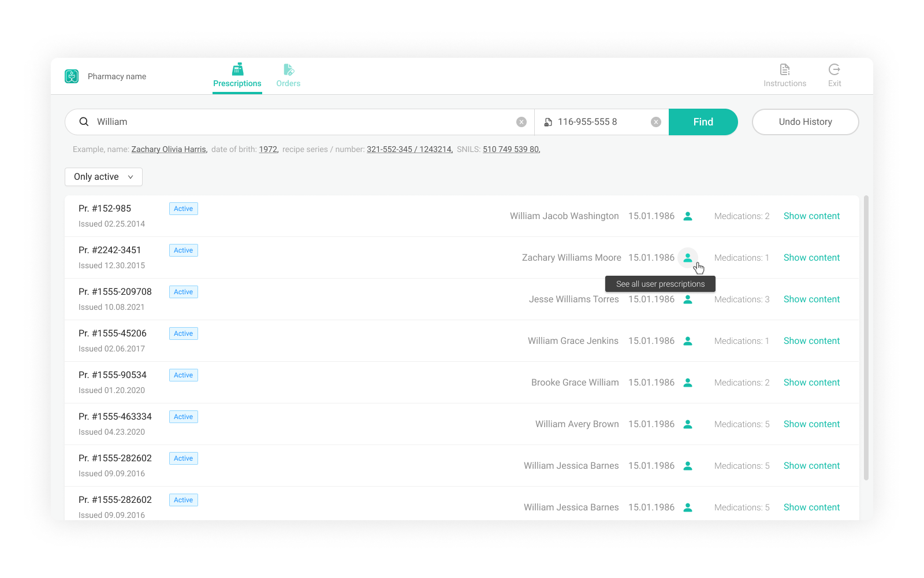Select prescription number Pr. #1555-463334
The image size is (924, 578).
[x=115, y=417]
